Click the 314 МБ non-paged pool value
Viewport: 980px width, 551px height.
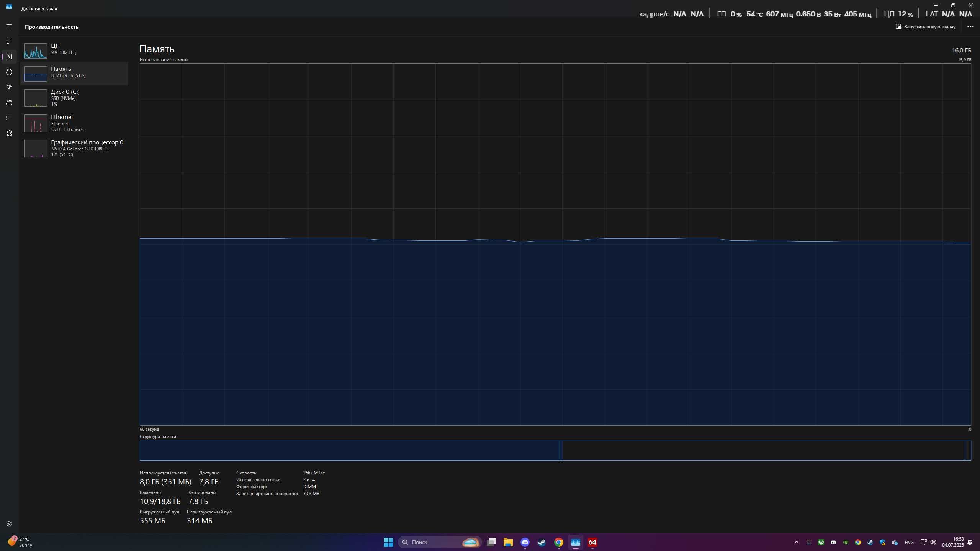[200, 521]
